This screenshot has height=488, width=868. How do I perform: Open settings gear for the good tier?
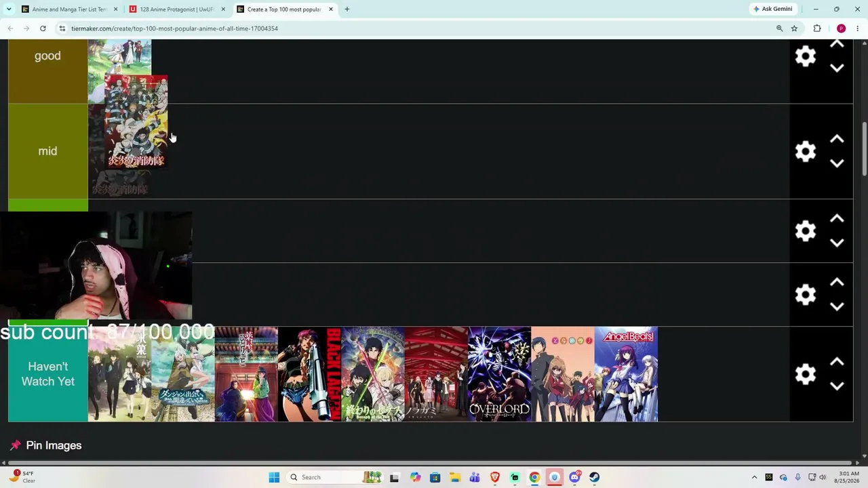(x=806, y=56)
